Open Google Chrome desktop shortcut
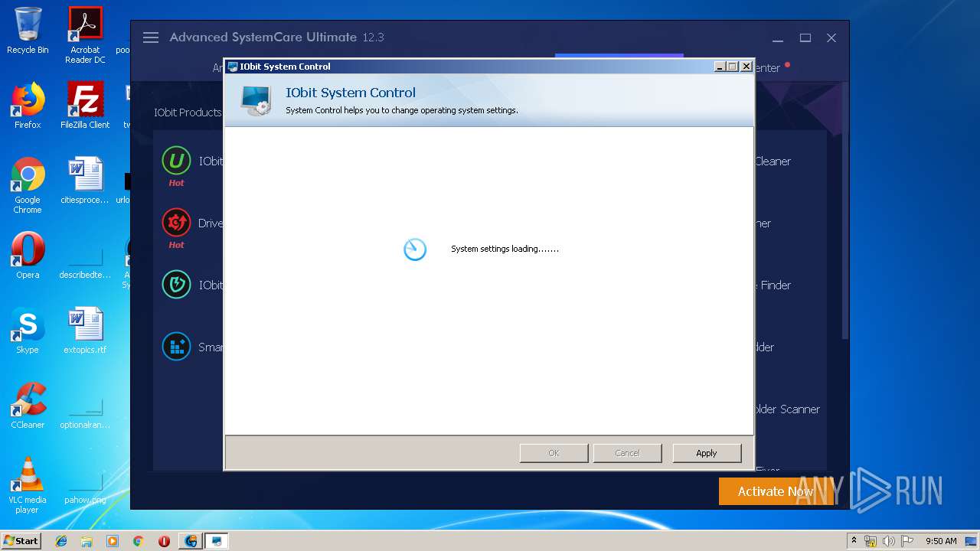 pos(28,185)
